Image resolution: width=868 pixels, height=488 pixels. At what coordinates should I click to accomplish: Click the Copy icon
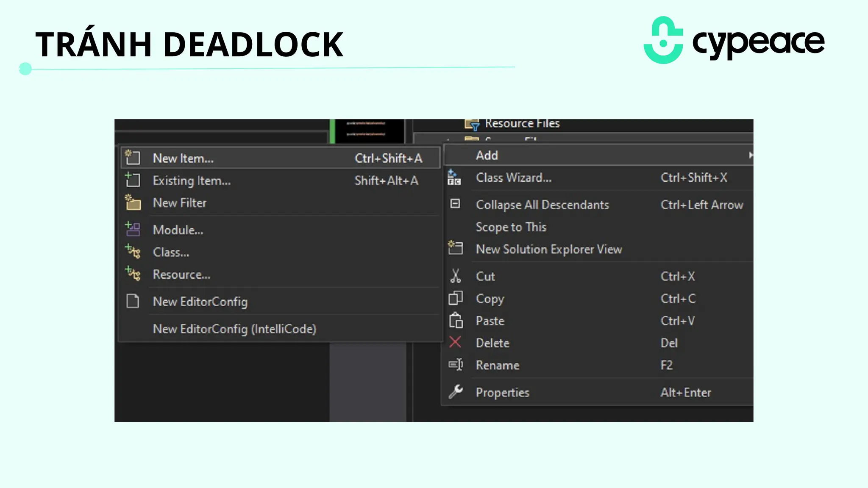456,298
